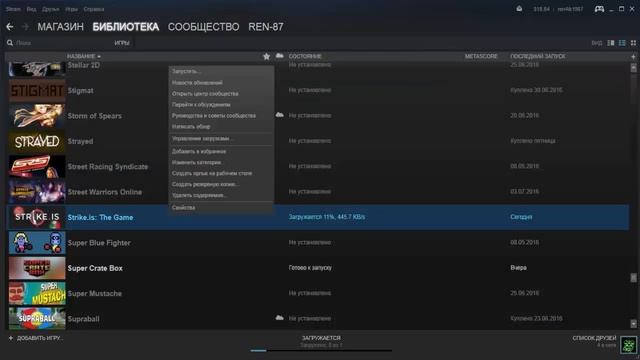Switch to grid view icon
The width and height of the screenshot is (640, 360).
(x=633, y=43)
